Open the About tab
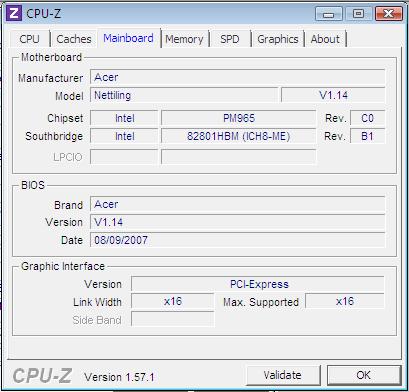 click(325, 39)
